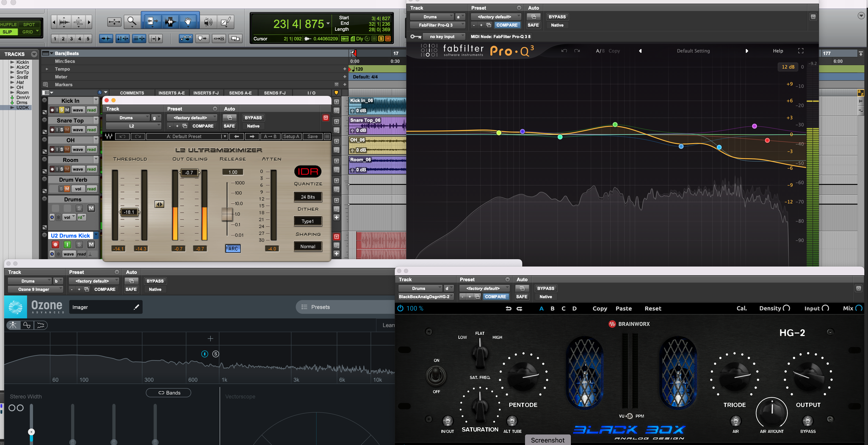Click BYPASS in the L2 plugin window
The height and width of the screenshot is (445, 868).
pyautogui.click(x=253, y=118)
